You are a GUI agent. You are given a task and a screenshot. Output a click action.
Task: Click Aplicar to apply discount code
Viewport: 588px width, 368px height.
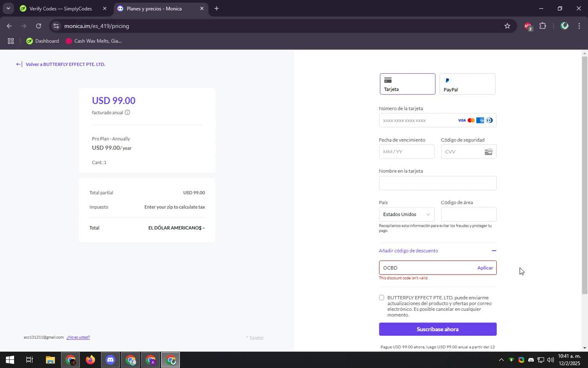(485, 268)
